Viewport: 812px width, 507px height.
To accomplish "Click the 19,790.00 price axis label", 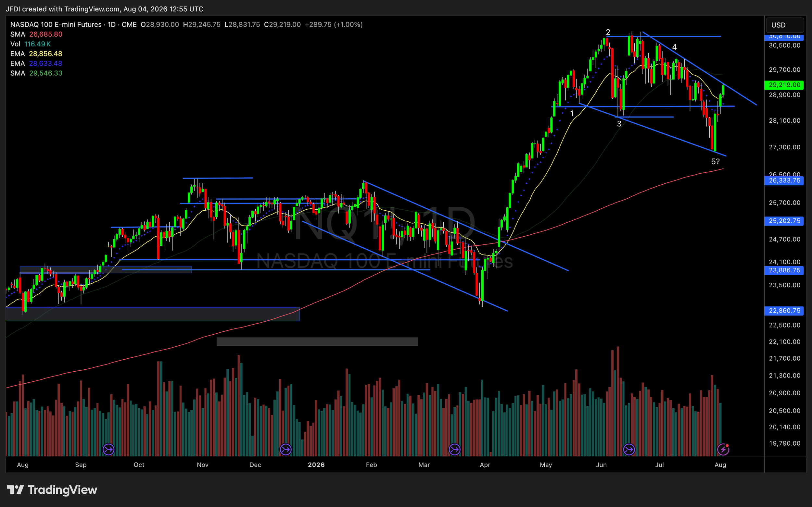I will [x=784, y=444].
